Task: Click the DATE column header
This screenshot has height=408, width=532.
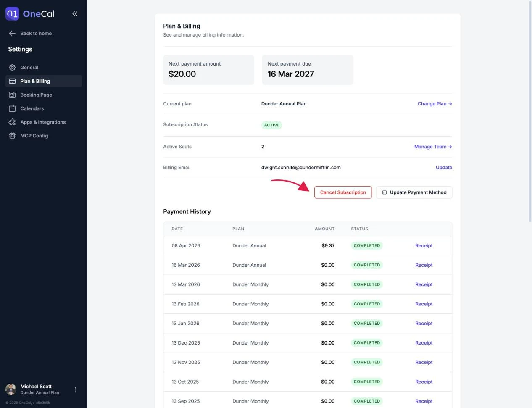Action: pyautogui.click(x=177, y=229)
